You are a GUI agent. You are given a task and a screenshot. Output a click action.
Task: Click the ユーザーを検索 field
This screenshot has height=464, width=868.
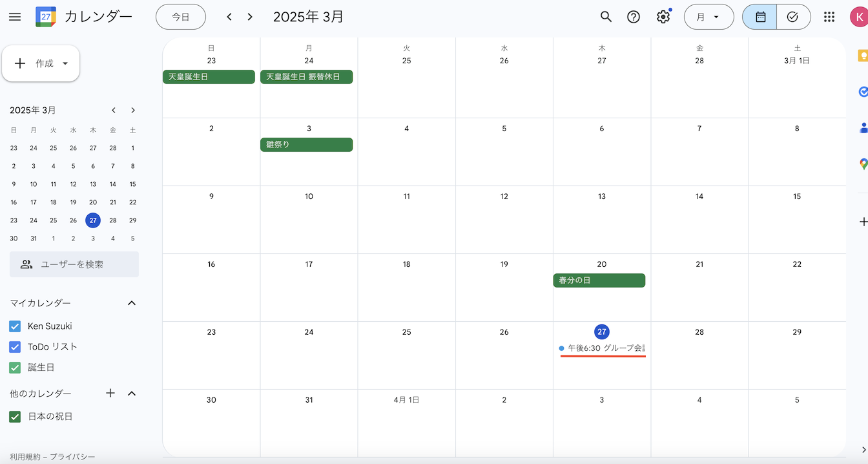point(74,264)
